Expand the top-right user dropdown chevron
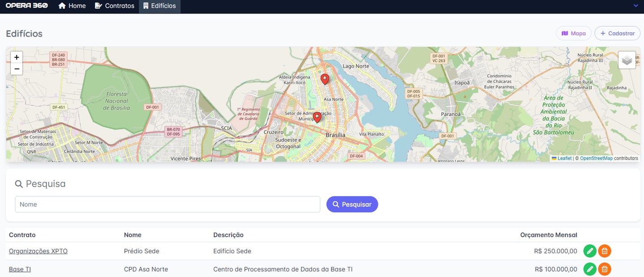644x277 pixels. (x=636, y=6)
